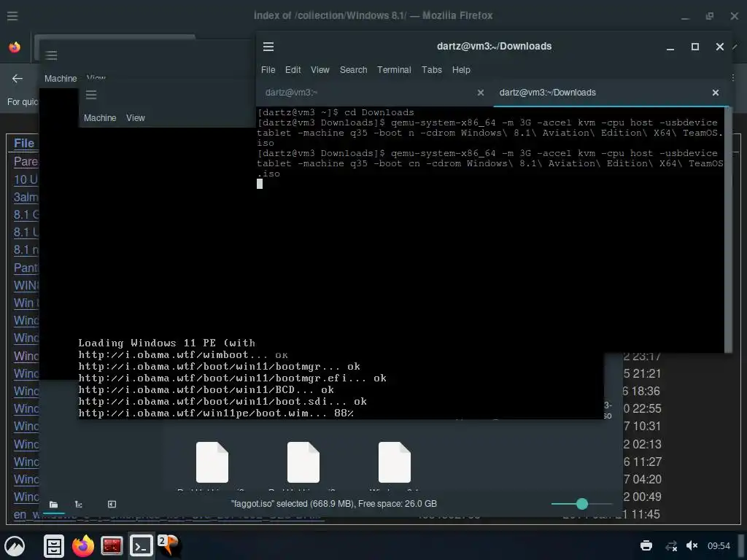Open Machine menu of the rear QEMU window
Screen dimensions: 747x560
[x=61, y=79]
